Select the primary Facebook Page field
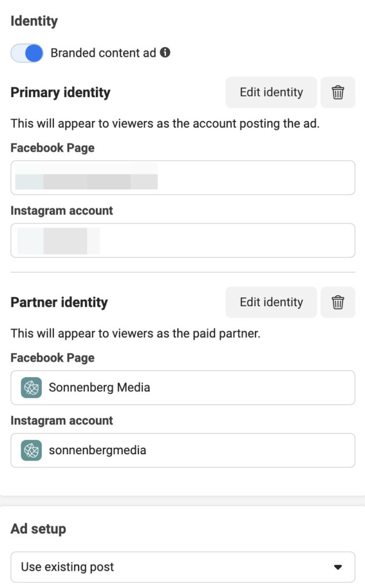Viewport: 365px width, 588px height. pos(182,178)
